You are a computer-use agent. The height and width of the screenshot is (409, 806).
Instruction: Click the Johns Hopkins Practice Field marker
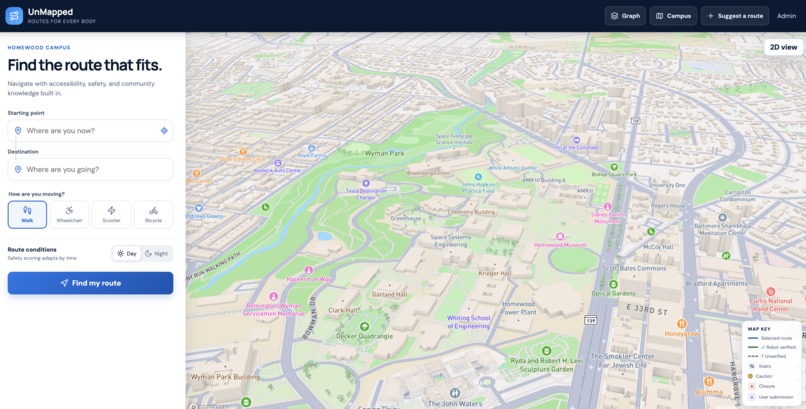[478, 177]
